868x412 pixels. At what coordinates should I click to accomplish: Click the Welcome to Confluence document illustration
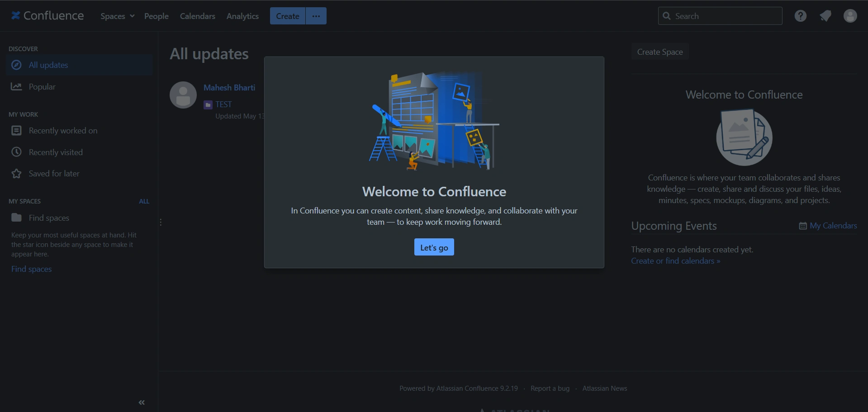(744, 137)
